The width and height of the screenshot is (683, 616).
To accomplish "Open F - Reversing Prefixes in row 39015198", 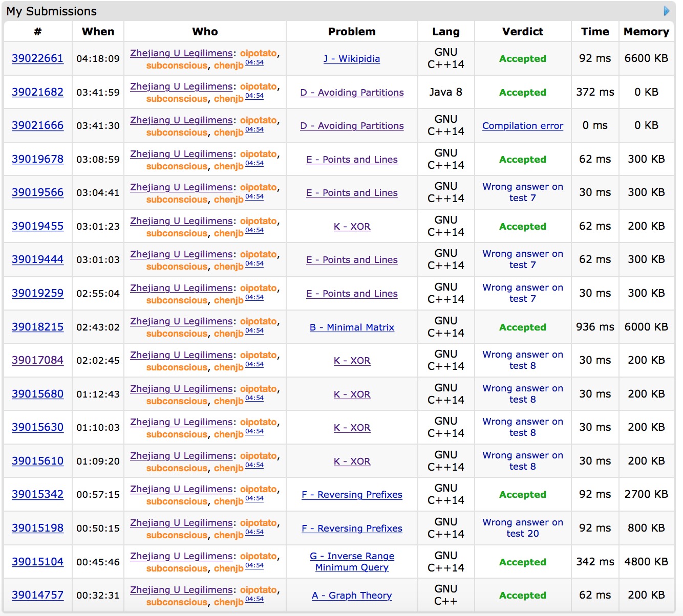I will [352, 529].
